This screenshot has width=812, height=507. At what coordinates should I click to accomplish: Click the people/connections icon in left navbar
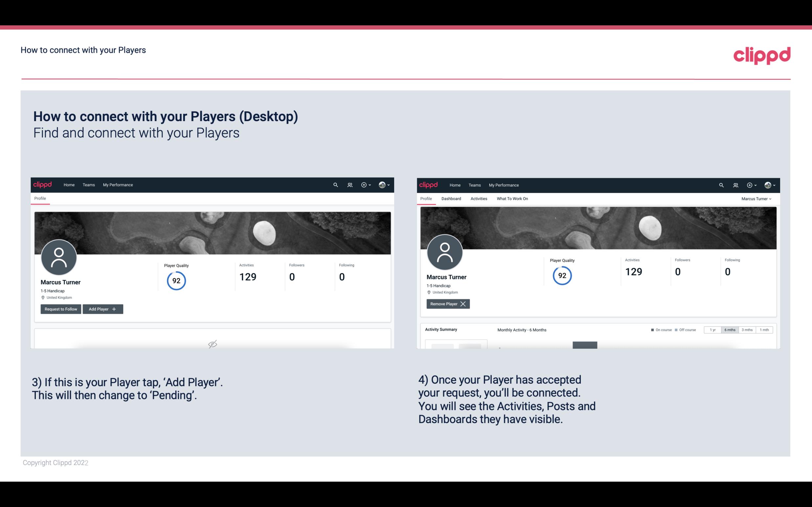[350, 184]
